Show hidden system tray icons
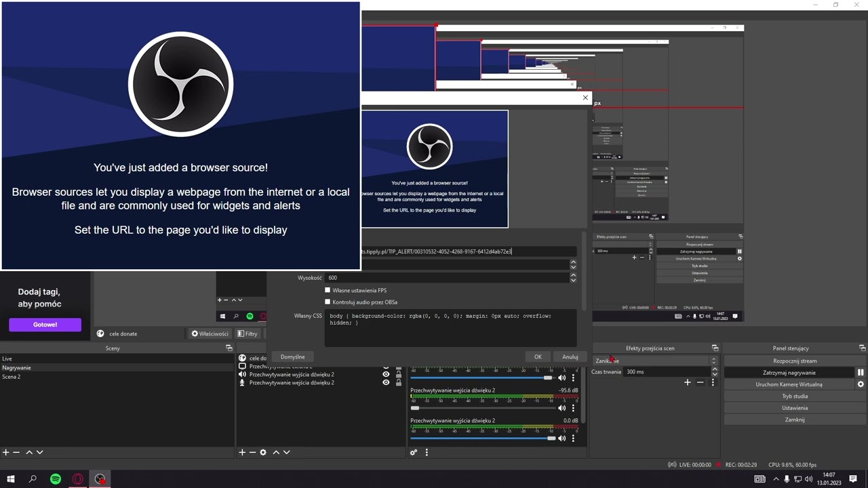Viewport: 868px width, 488px height. [x=776, y=479]
